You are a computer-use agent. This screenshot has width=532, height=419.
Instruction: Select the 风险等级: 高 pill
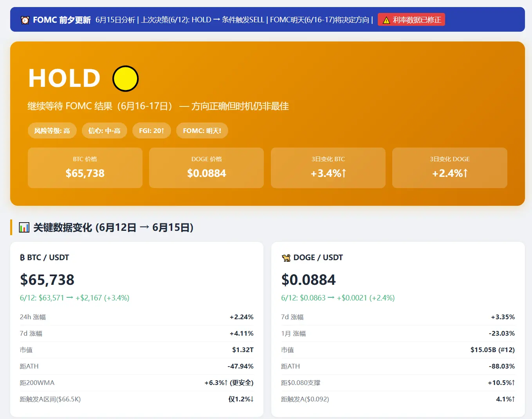click(52, 131)
